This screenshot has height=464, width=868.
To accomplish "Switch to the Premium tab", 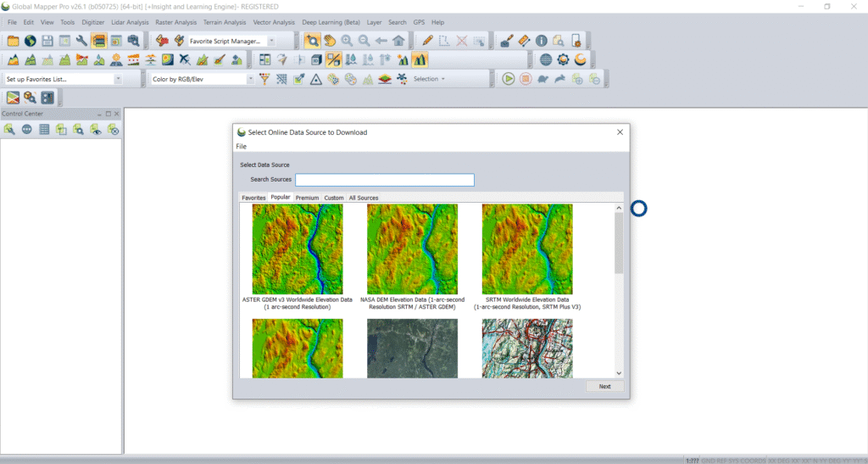I will pos(307,198).
